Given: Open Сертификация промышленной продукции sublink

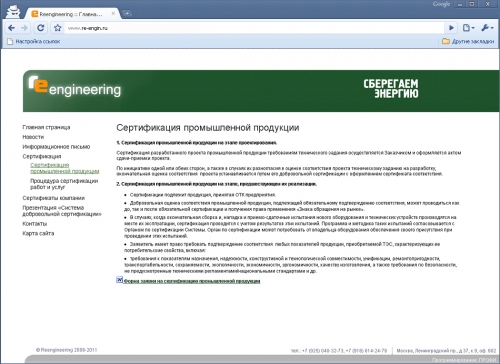Looking at the screenshot, I should click(x=65, y=168).
